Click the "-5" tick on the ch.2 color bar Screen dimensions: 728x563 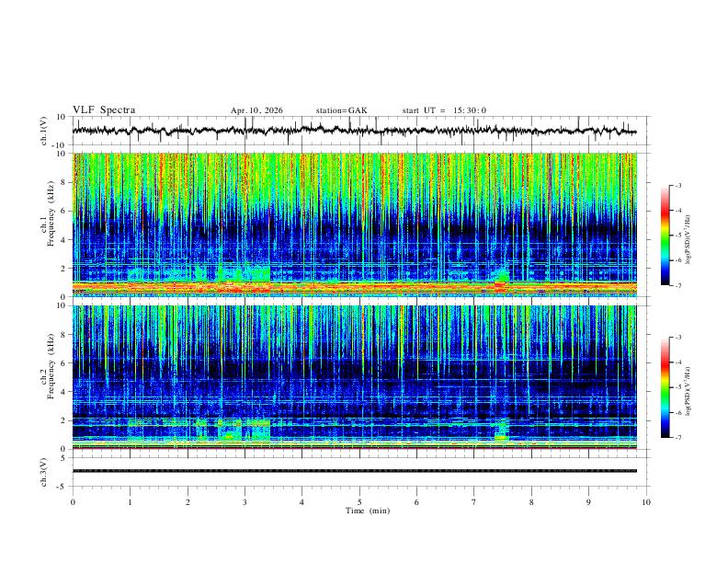click(677, 387)
